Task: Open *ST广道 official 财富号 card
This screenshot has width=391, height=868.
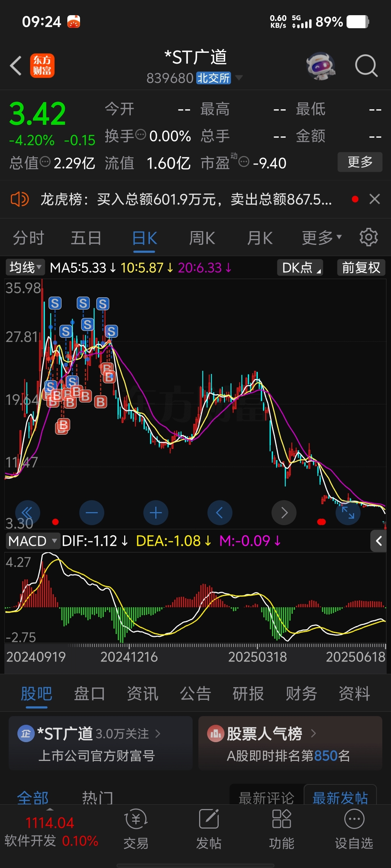Action: (101, 743)
